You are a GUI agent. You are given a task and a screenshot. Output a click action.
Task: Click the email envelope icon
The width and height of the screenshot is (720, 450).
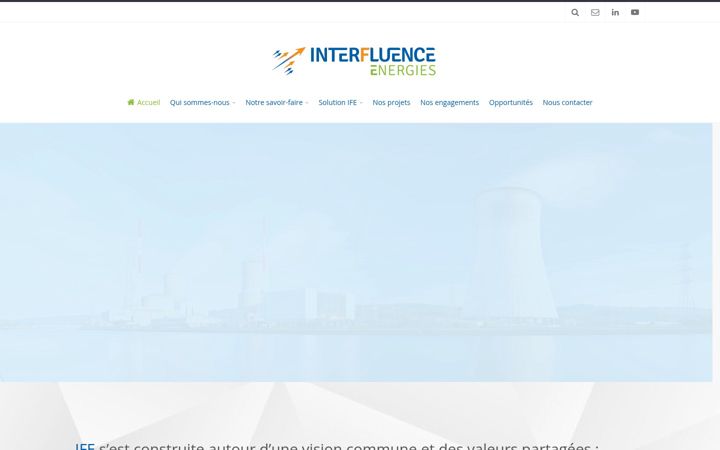(x=595, y=12)
